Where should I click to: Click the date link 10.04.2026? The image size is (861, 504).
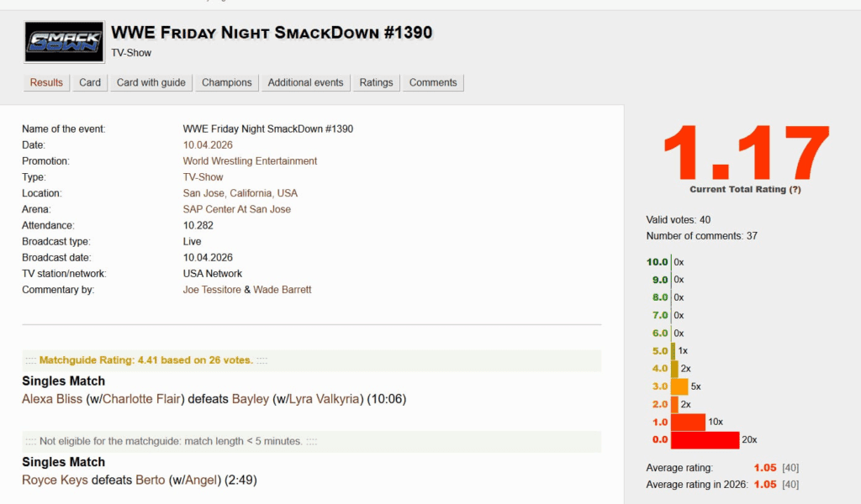[x=208, y=144]
